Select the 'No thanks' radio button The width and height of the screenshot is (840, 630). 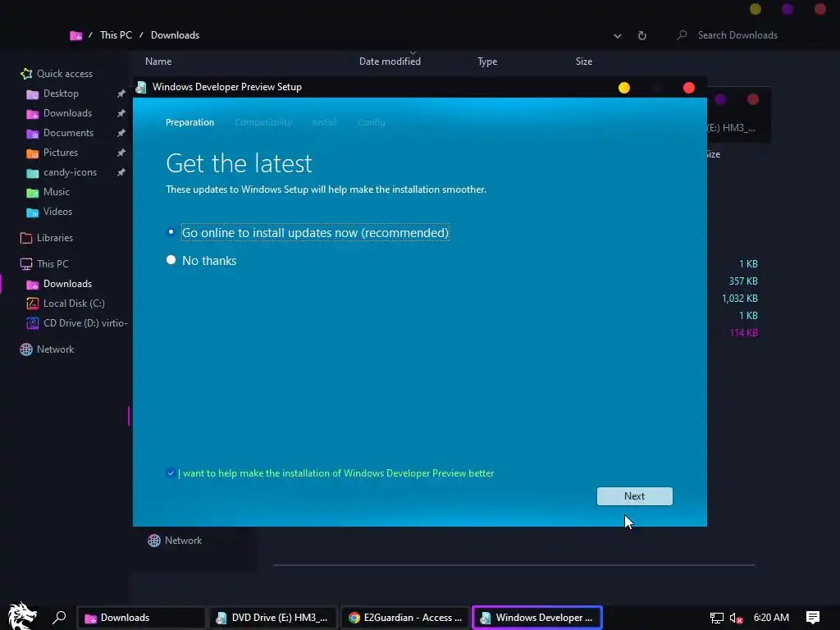click(171, 260)
